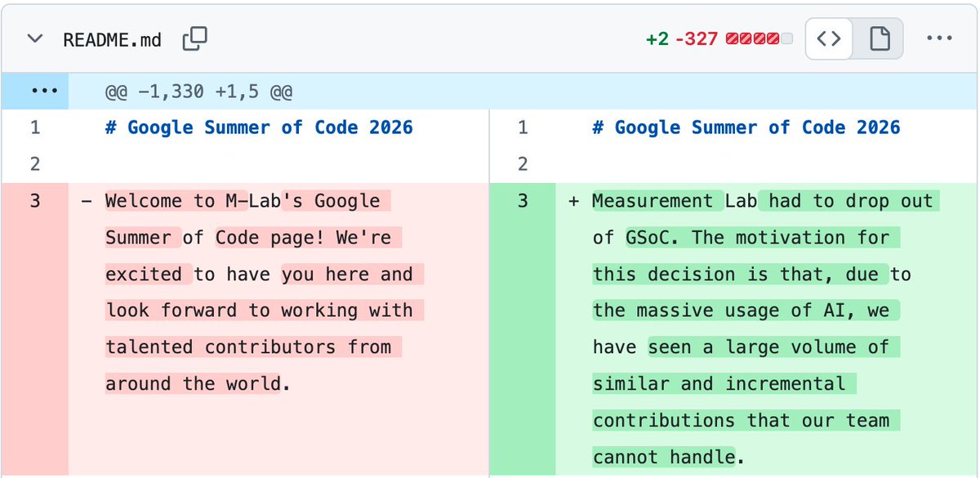
Task: Click the added text 'Measurement Lab had to drop out'
Action: point(763,201)
